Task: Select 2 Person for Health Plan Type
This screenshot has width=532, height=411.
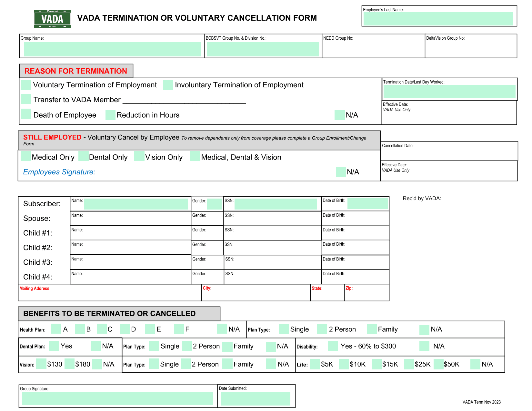Action: (x=322, y=329)
